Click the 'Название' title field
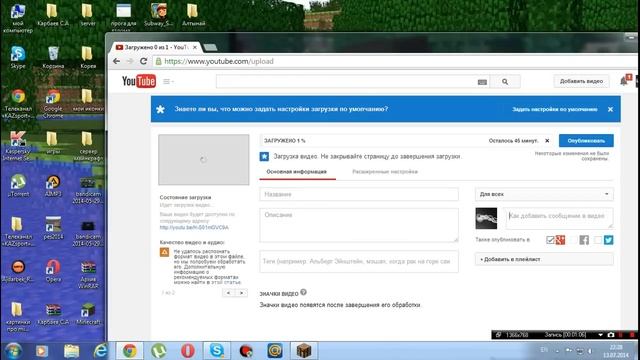 pyautogui.click(x=359, y=194)
